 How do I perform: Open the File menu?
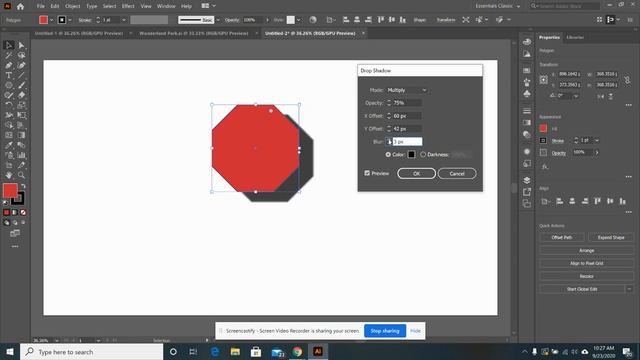pyautogui.click(x=40, y=6)
